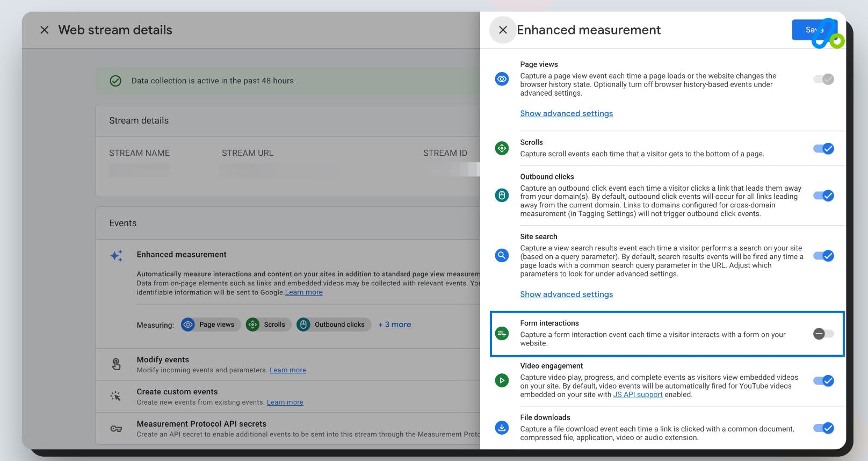Click the Form interactions green icon
This screenshot has width=868, height=461.
502,334
